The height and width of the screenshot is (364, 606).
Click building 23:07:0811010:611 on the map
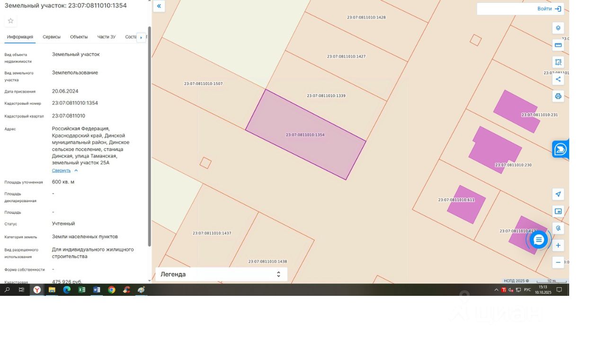[466, 204]
